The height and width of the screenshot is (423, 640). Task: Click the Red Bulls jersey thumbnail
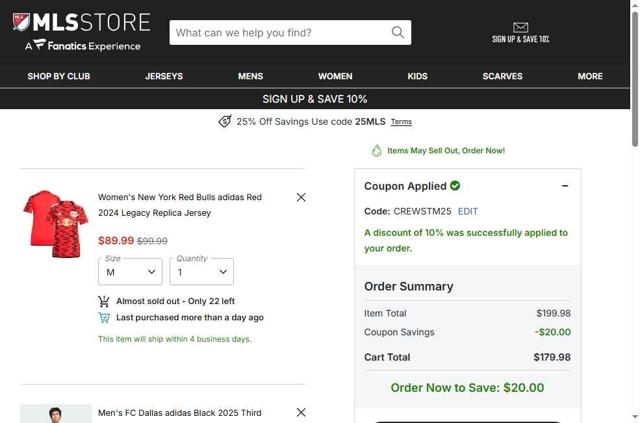point(56,224)
